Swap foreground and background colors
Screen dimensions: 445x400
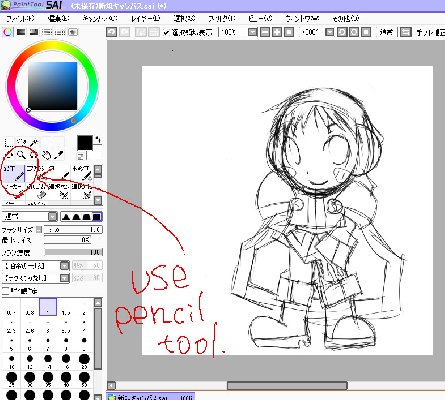pyautogui.click(x=98, y=140)
